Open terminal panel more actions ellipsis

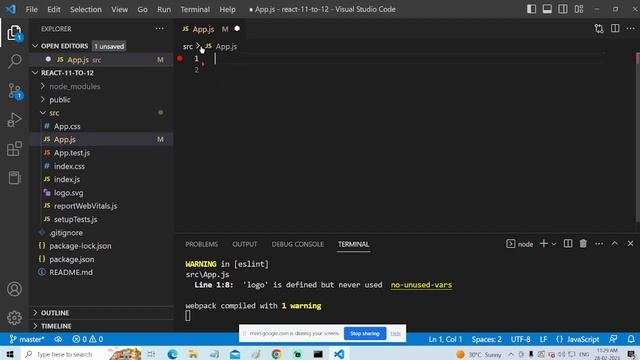(x=599, y=244)
